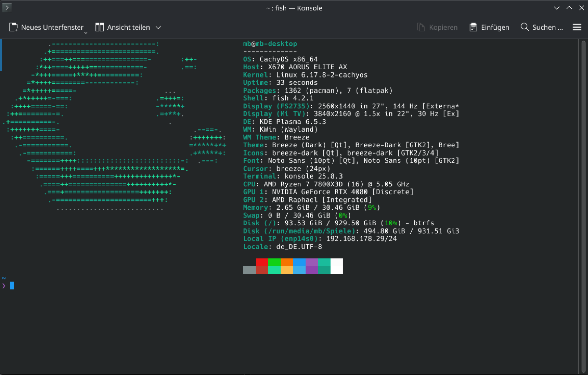Expand the Neues Unterfenster profile dropdown arrow

[86, 33]
